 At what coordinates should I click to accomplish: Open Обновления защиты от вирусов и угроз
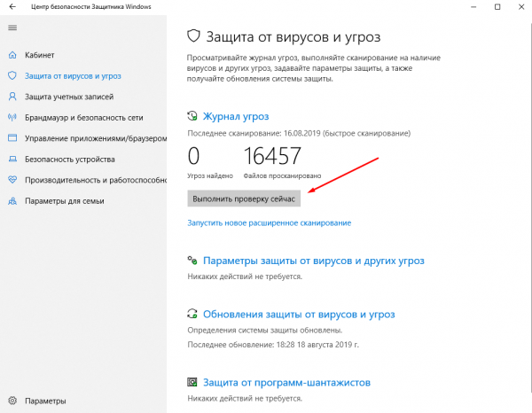click(299, 315)
